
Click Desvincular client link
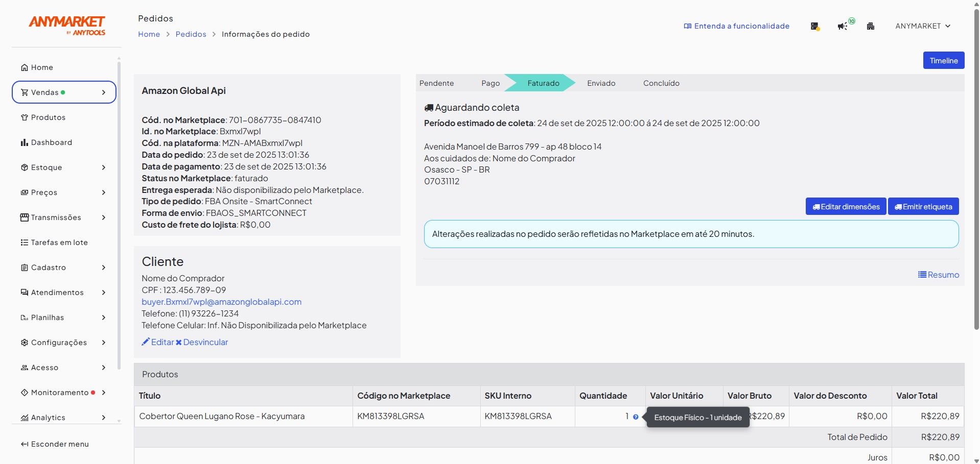click(202, 342)
